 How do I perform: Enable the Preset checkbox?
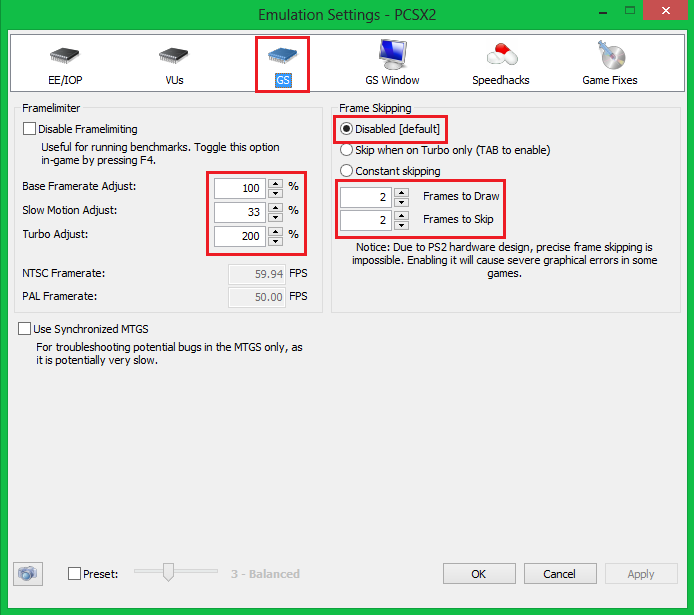click(74, 573)
